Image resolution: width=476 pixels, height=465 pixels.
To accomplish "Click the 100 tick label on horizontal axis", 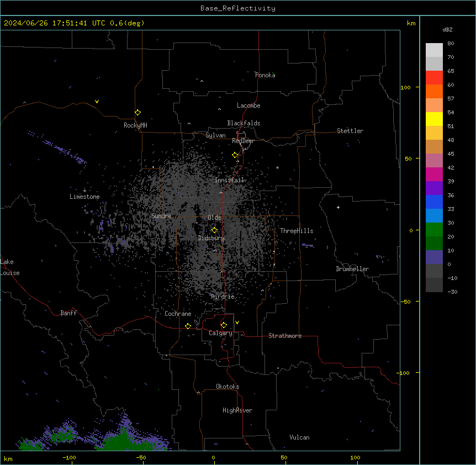I will click(355, 457).
